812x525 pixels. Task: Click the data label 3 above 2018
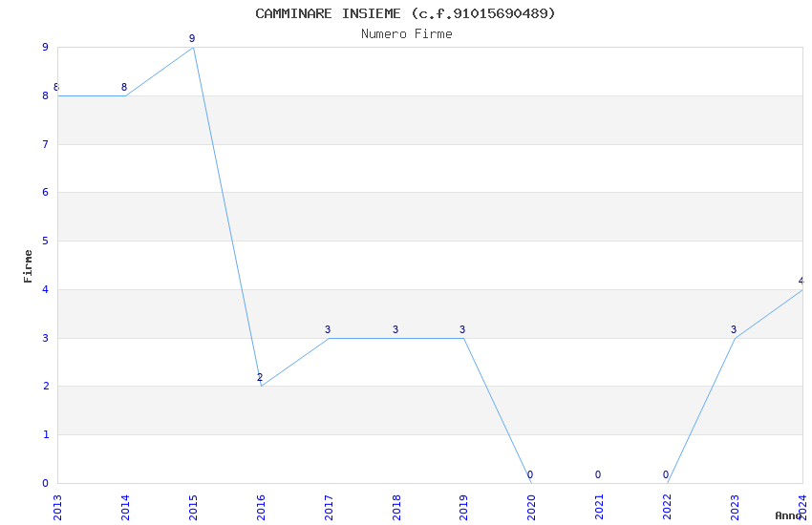pyautogui.click(x=395, y=329)
